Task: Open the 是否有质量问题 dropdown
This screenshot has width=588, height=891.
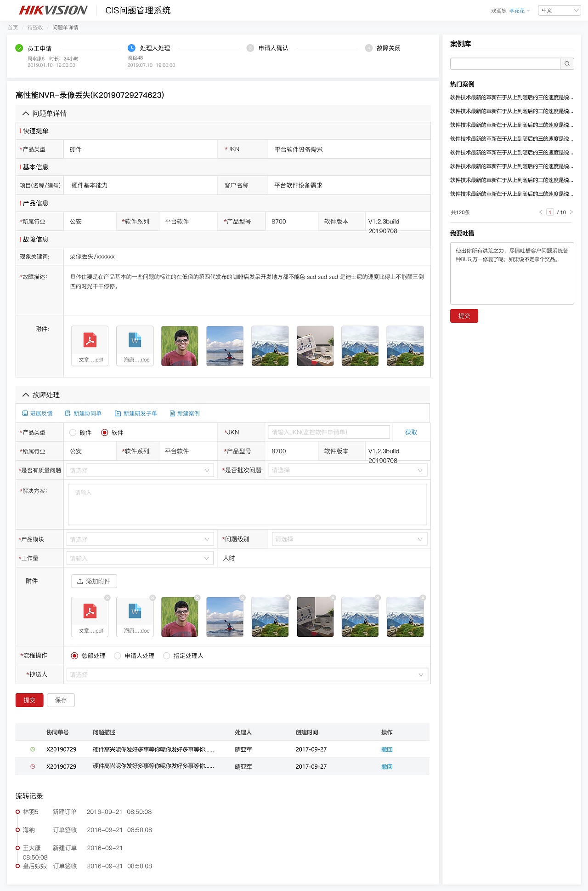Action: (x=140, y=470)
